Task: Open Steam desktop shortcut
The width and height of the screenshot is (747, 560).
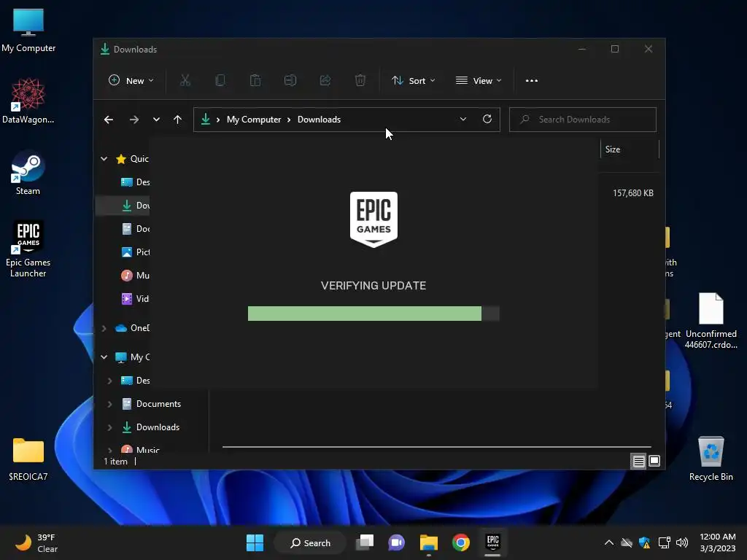Action: [28, 172]
